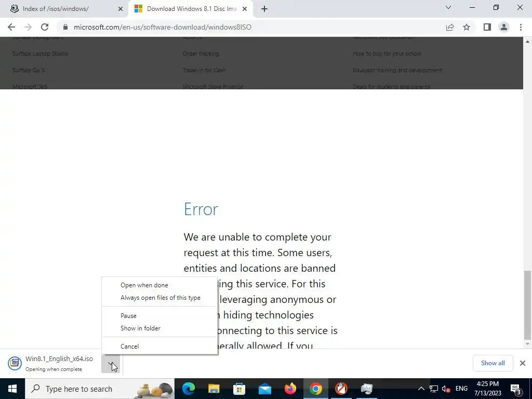Viewport: 532px width, 399px height.
Task: Go back to the previous page
Action: (11, 27)
